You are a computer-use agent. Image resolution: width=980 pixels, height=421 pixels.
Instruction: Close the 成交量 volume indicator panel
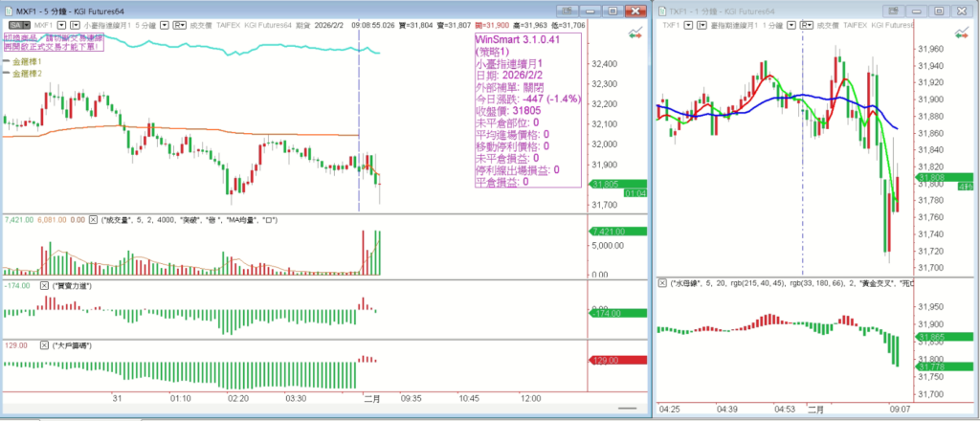point(93,220)
